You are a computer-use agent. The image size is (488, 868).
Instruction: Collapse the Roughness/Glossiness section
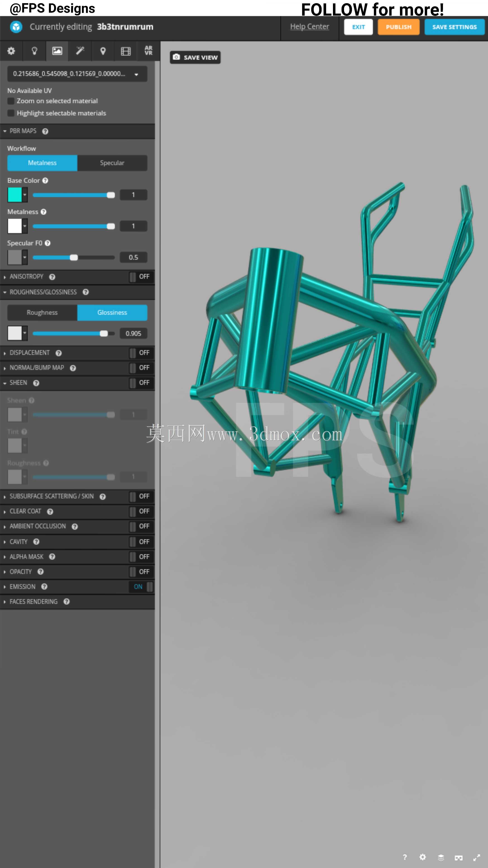pyautogui.click(x=5, y=292)
